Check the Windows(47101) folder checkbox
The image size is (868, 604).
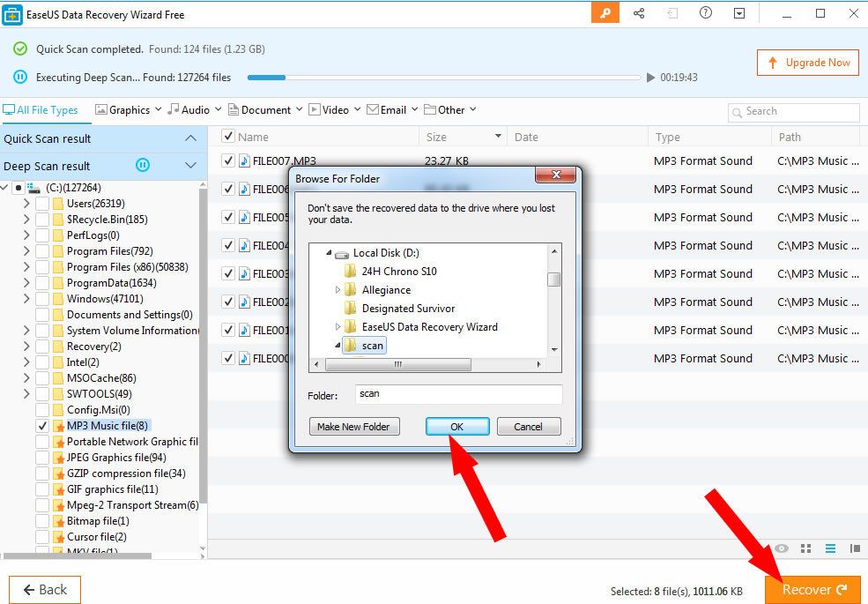pos(42,299)
